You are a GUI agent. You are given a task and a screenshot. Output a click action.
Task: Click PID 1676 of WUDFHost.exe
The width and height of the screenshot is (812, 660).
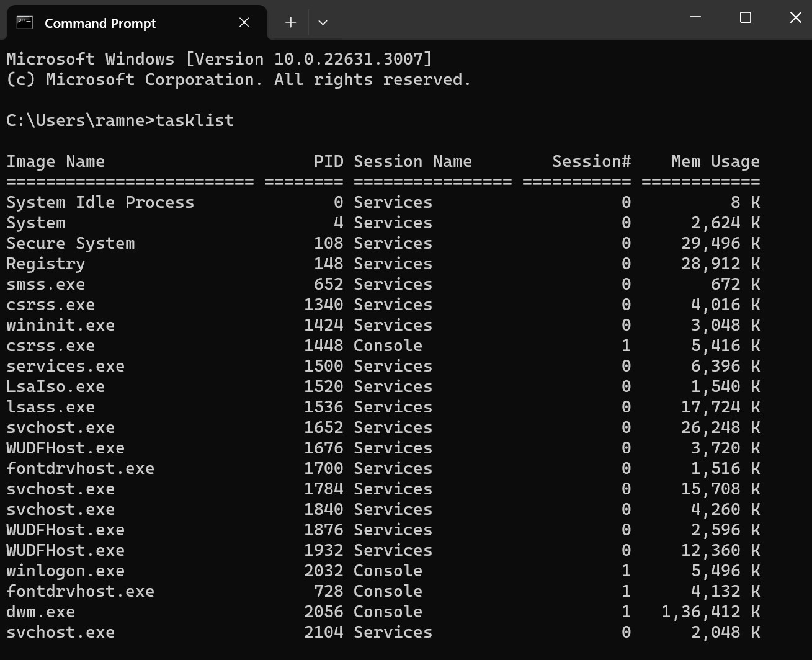[324, 448]
